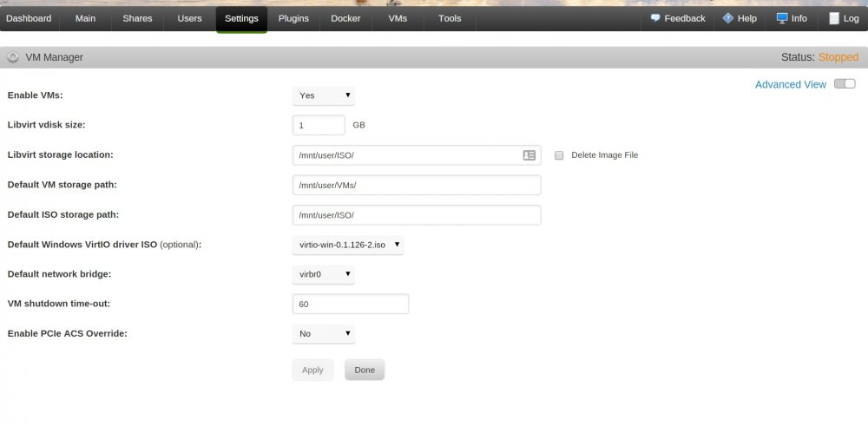Viewport: 868px width, 426px height.
Task: Open the VMs tab
Action: [x=398, y=18]
